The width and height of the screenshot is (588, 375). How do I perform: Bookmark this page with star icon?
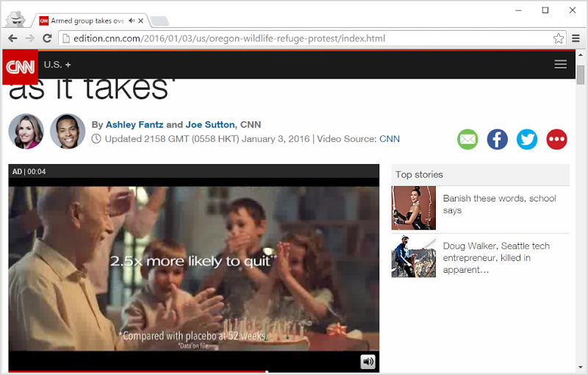(559, 38)
